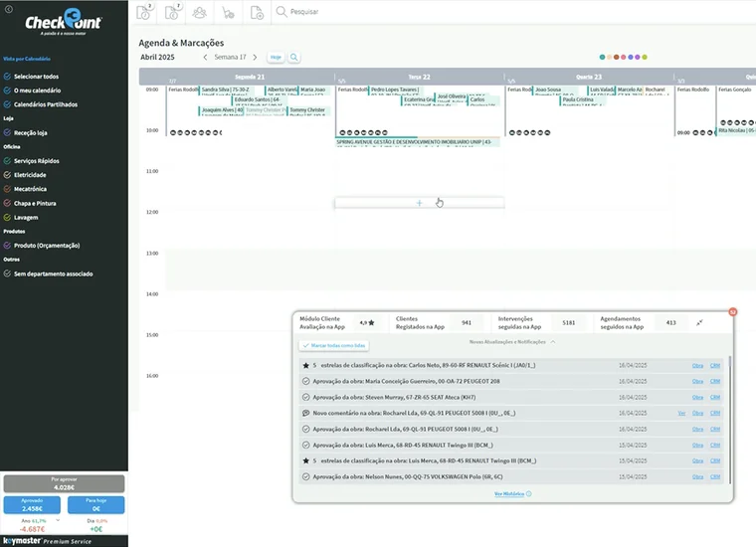Click the first teal color dot in legend
This screenshot has height=547, width=756.
603,57
